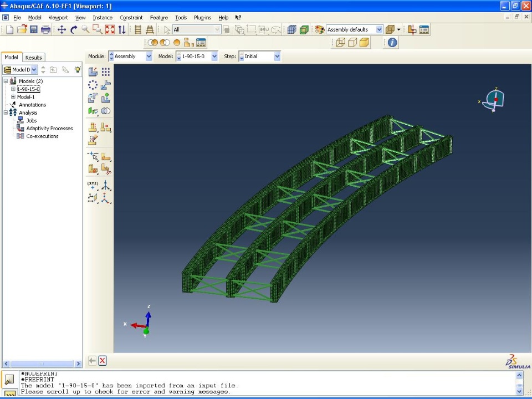Open the Module Assembly dropdown
Image resolution: width=532 pixels, height=399 pixels.
[149, 57]
